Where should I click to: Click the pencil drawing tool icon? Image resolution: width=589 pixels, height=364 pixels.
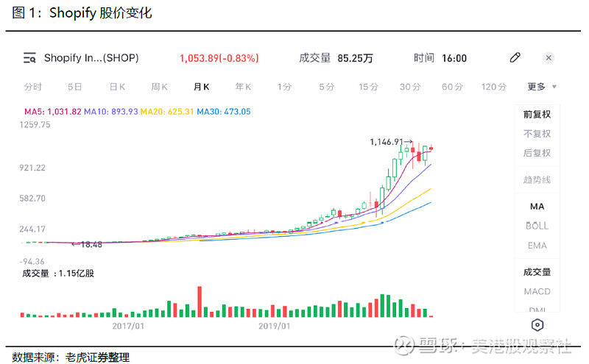[515, 57]
